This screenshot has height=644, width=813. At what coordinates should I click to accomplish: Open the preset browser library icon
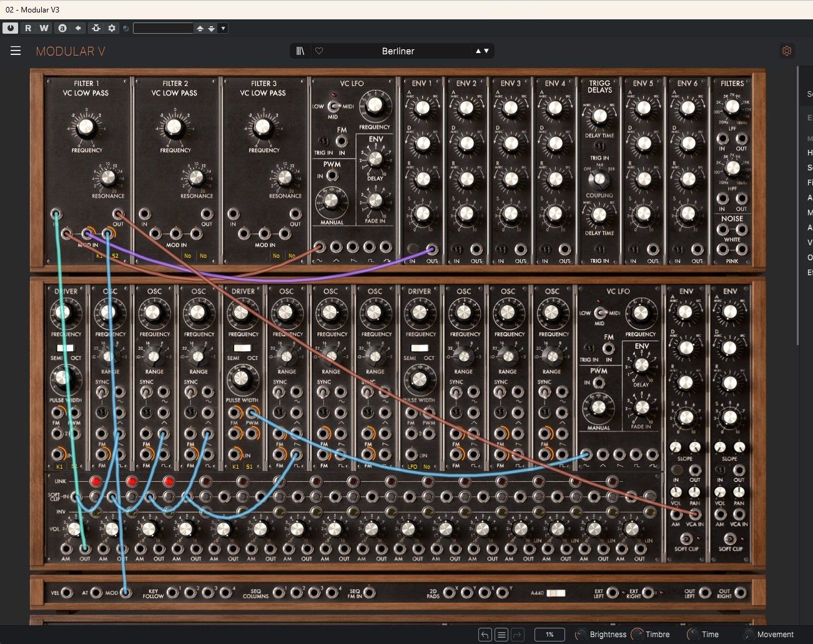coord(300,51)
